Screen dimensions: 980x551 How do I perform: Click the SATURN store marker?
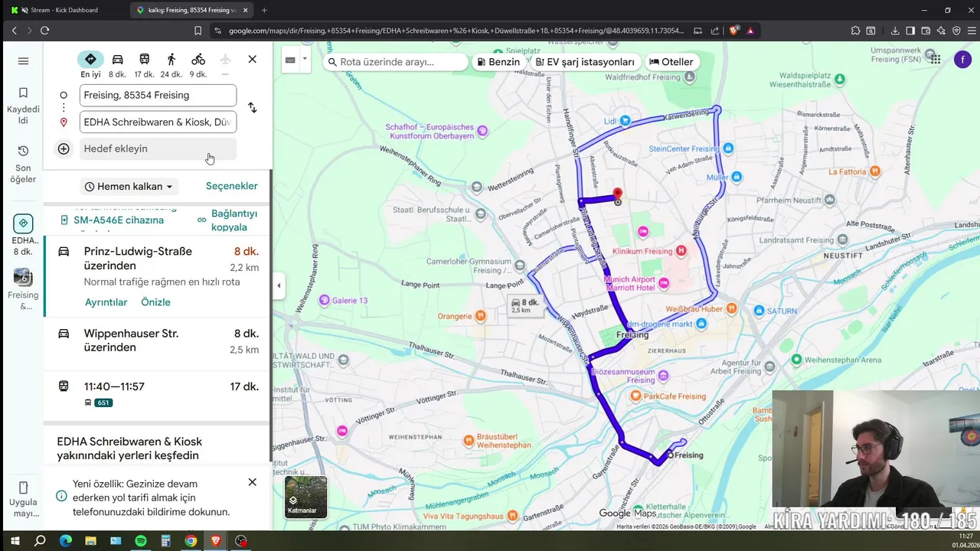pyautogui.click(x=759, y=311)
